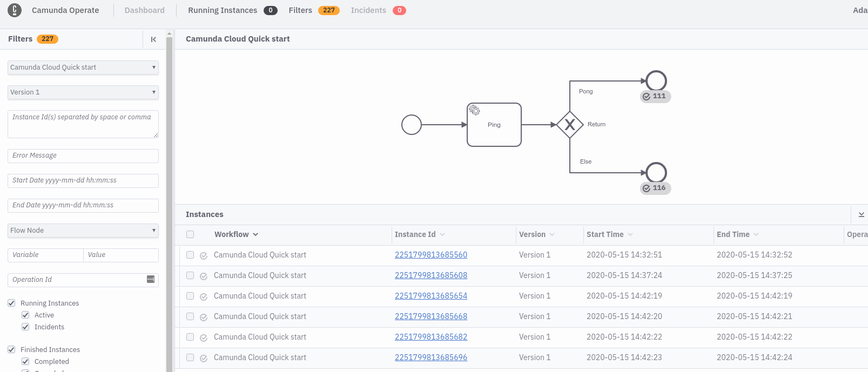Screen dimensions: 868x372
Task: Sort instances by Start Time column
Action: 605,234
